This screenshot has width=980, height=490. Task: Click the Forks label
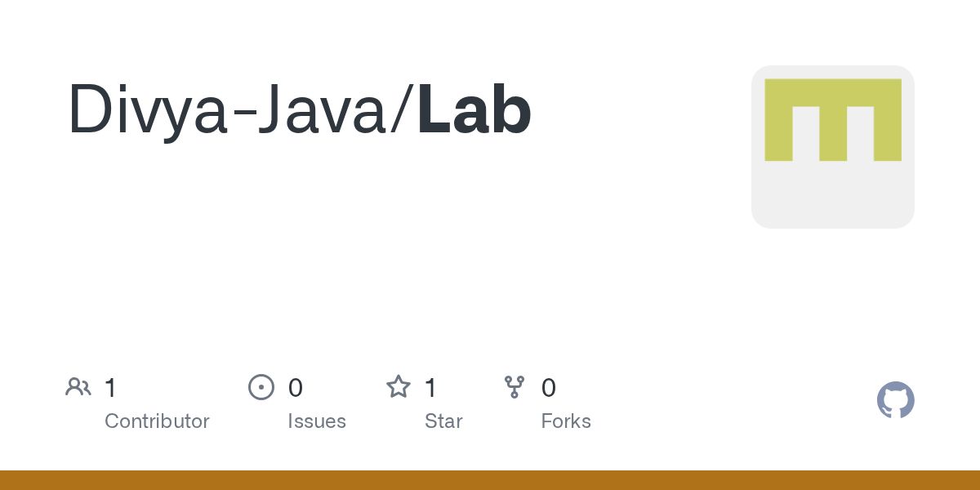tap(566, 421)
